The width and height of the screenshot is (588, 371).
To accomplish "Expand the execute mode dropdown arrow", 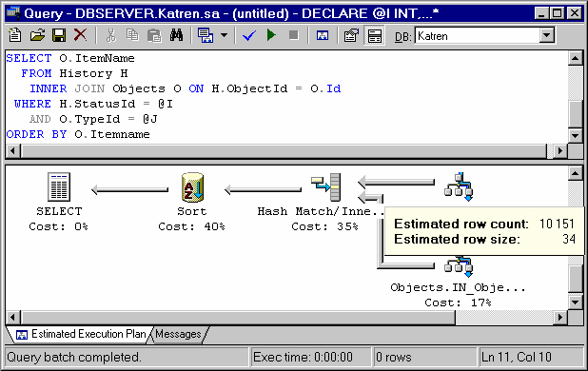I will (224, 35).
